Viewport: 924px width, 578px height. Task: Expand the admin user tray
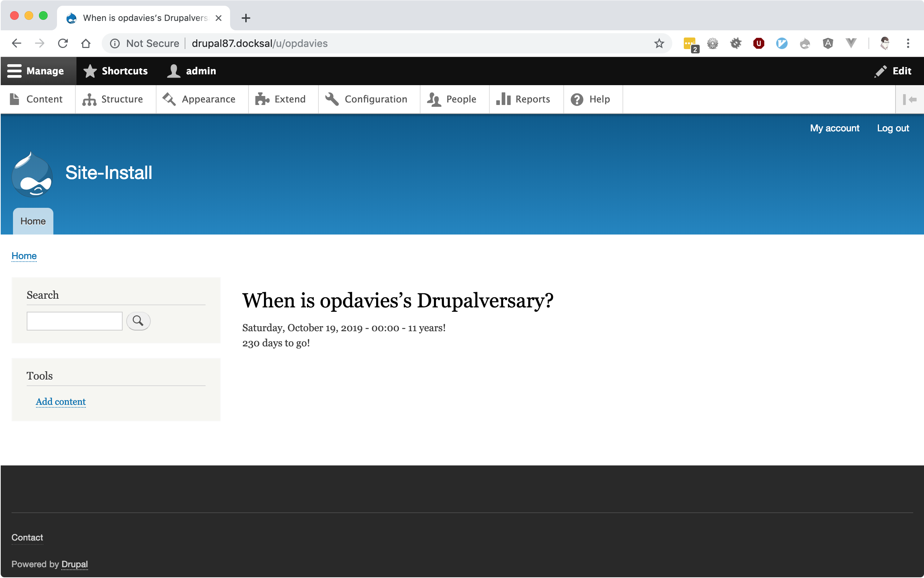pyautogui.click(x=192, y=71)
